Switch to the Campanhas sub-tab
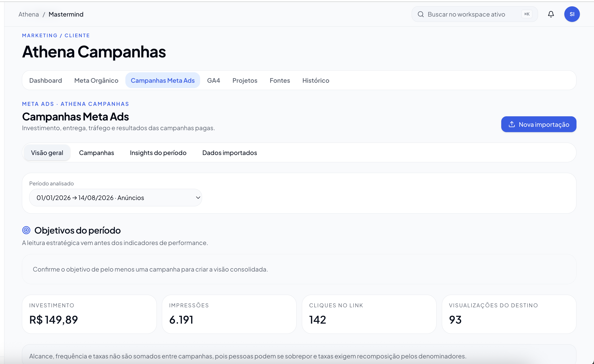Image resolution: width=594 pixels, height=364 pixels. click(x=96, y=153)
